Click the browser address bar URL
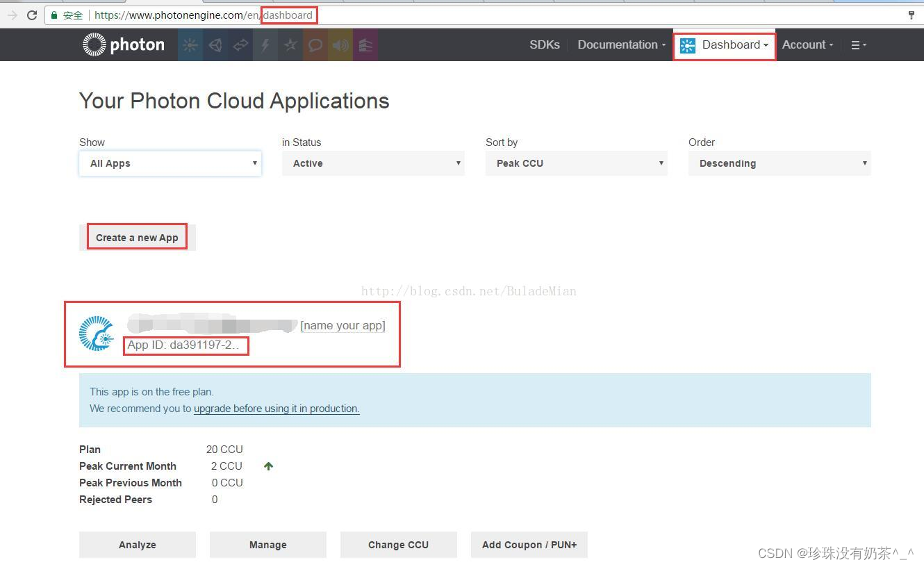Image resolution: width=924 pixels, height=567 pixels. (204, 15)
